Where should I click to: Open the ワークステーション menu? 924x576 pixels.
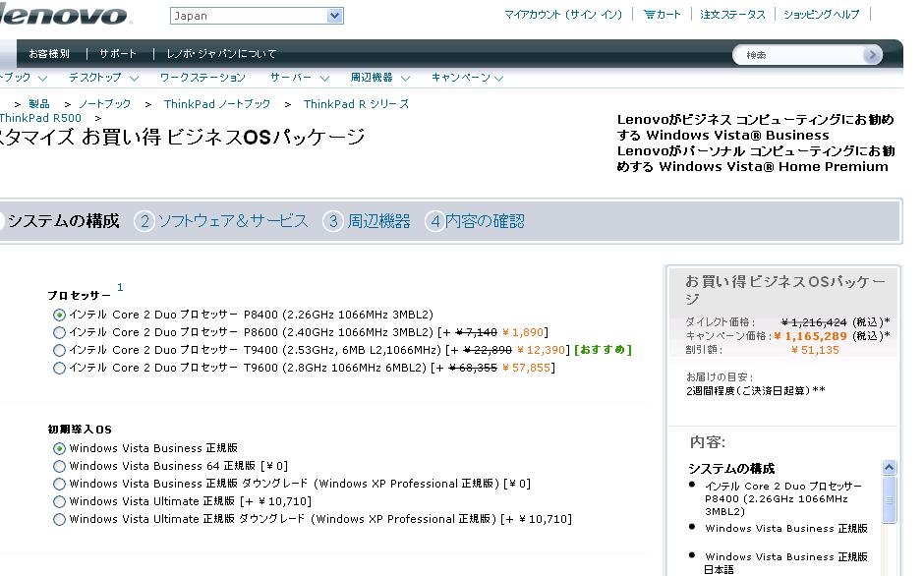[202, 78]
